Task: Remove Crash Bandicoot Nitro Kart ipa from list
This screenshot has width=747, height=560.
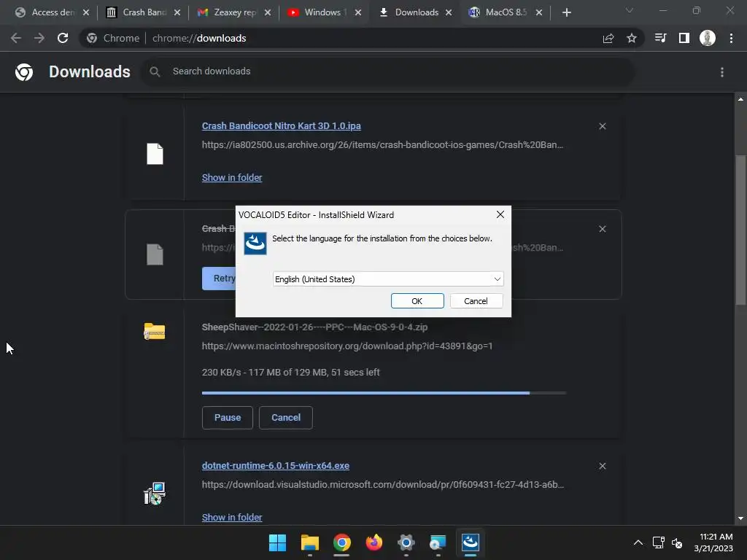Action: tap(603, 126)
